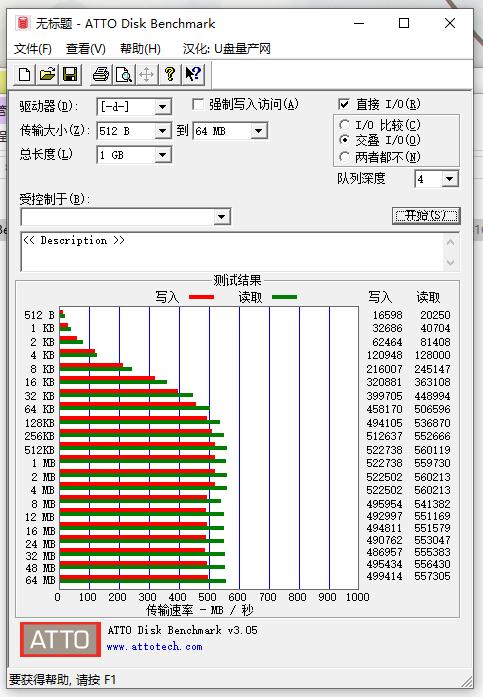Click the write value 120948
483x697 pixels.
pos(384,355)
